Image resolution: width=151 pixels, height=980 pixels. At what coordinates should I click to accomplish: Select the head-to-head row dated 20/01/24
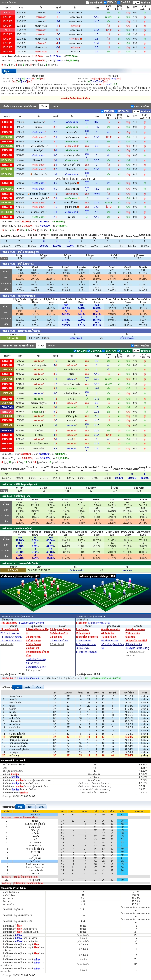75,34
